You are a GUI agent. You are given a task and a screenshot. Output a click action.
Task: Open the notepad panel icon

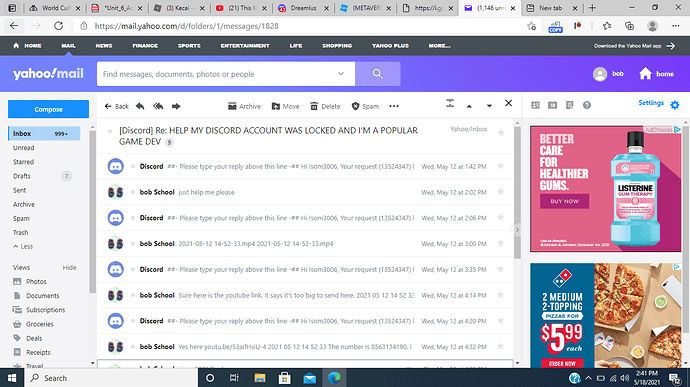click(x=569, y=105)
